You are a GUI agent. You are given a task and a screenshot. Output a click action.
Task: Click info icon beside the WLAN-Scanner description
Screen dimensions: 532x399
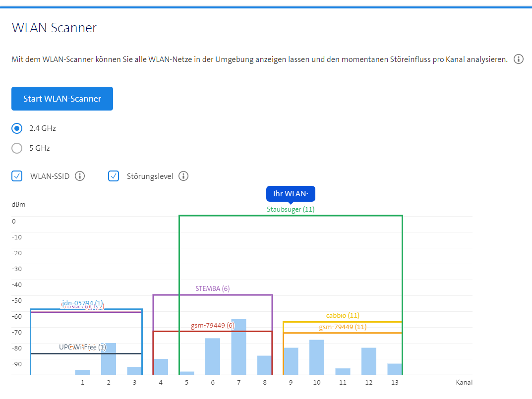coord(519,59)
